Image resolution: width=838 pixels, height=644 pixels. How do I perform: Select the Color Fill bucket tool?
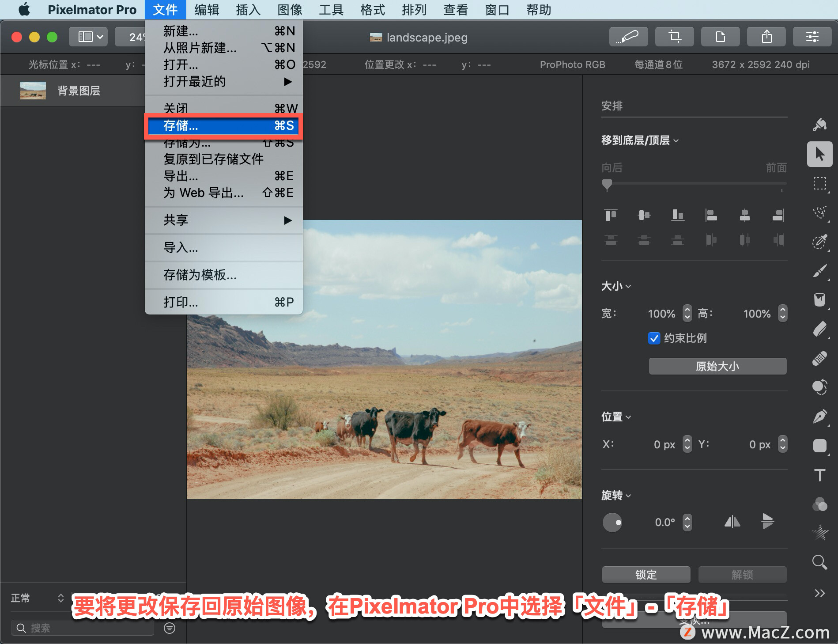820,300
